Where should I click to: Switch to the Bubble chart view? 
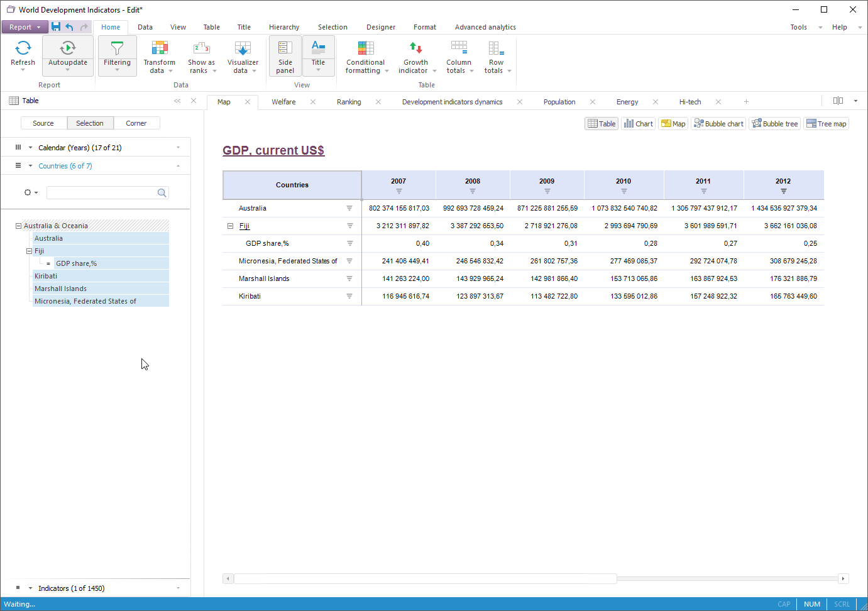[718, 124]
